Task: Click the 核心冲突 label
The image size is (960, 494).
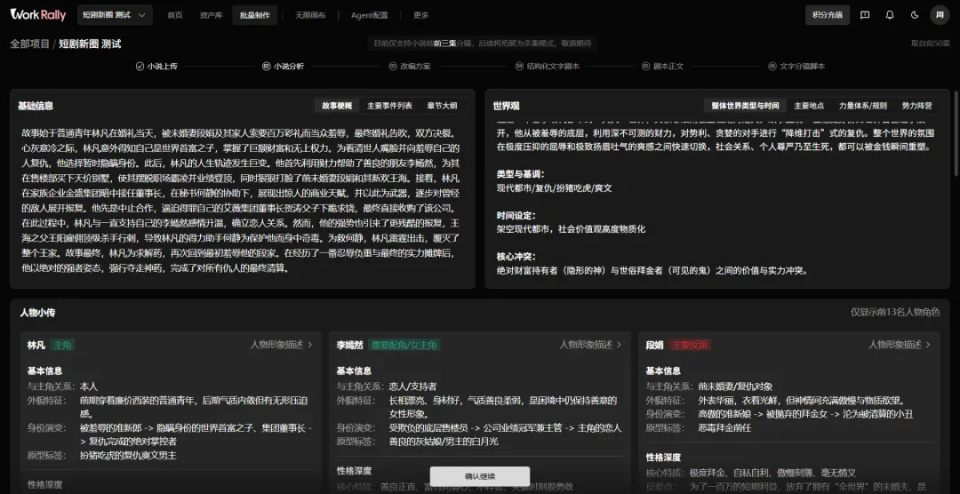Action: (516, 256)
